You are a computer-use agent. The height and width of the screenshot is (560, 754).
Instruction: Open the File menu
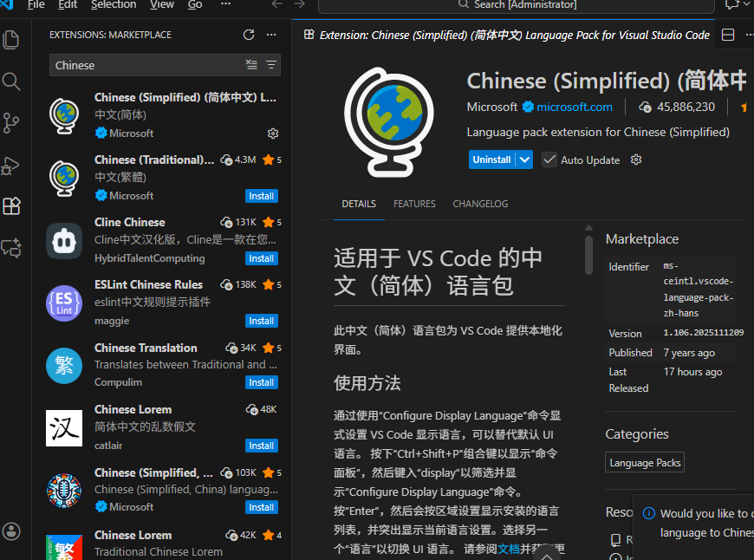coord(36,4)
